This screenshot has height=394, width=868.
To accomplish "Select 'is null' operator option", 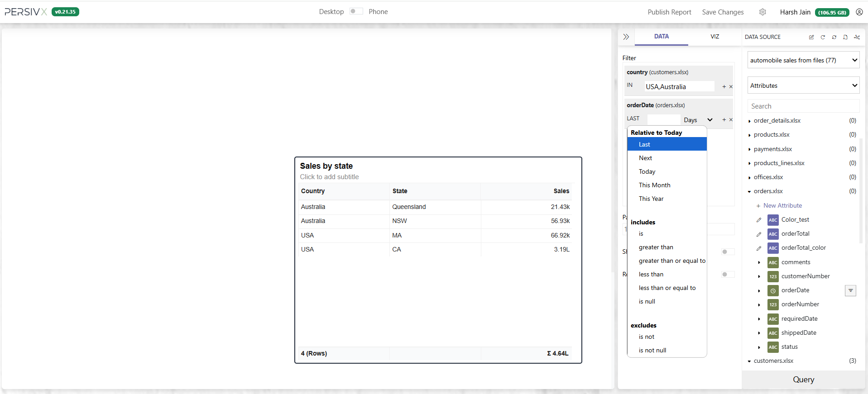I will pos(667,301).
